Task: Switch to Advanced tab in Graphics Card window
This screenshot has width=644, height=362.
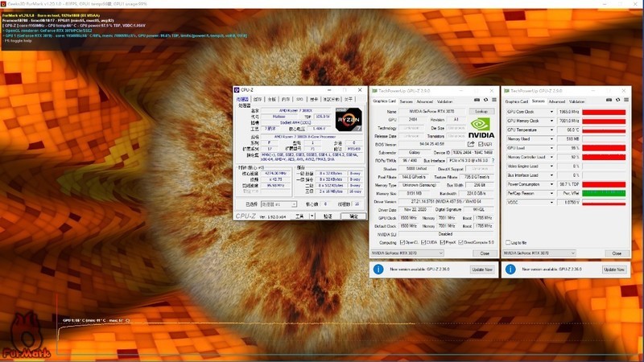Action: tap(425, 101)
